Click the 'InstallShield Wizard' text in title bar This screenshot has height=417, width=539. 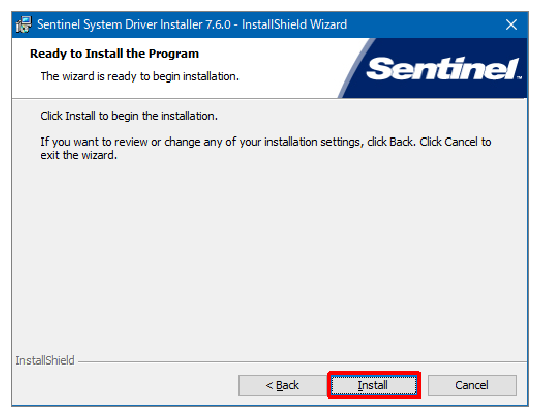(295, 25)
